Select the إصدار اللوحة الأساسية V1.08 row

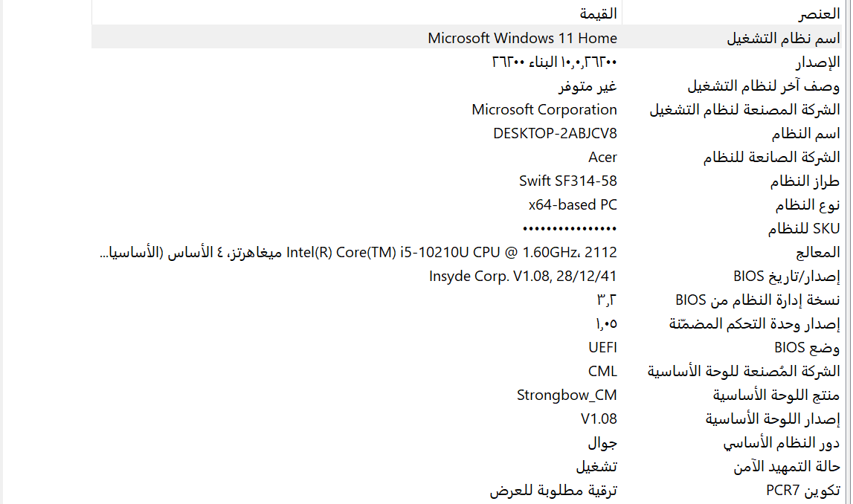pyautogui.click(x=467, y=419)
